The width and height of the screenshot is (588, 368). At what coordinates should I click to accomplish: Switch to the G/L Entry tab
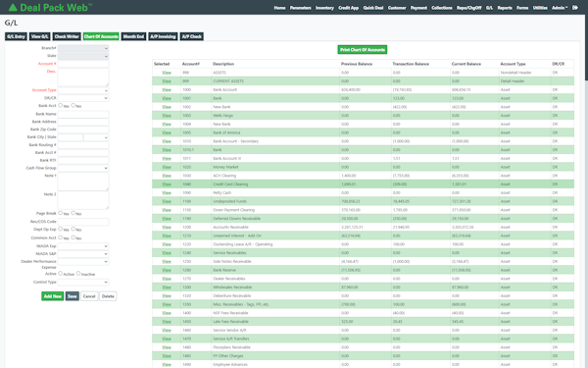point(16,36)
